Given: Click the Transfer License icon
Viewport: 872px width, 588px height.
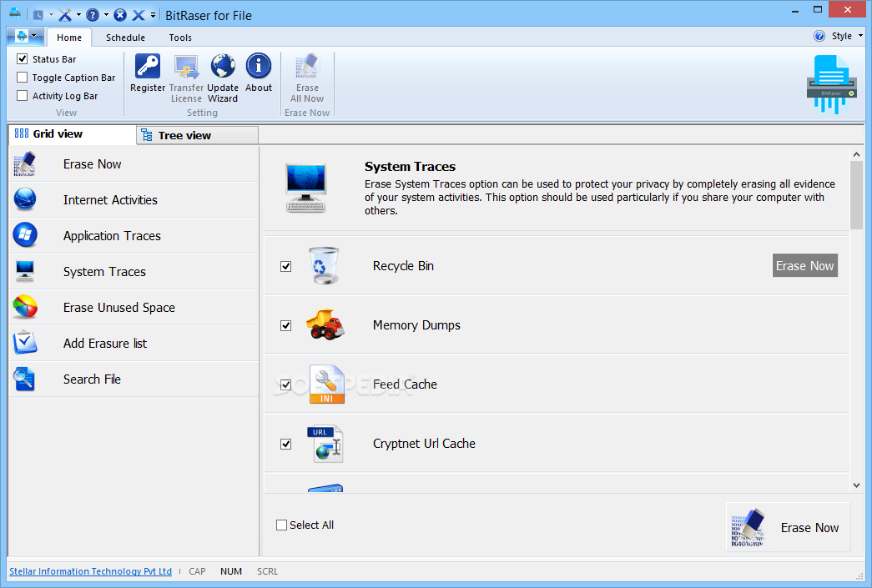Looking at the screenshot, I should pos(186,66).
